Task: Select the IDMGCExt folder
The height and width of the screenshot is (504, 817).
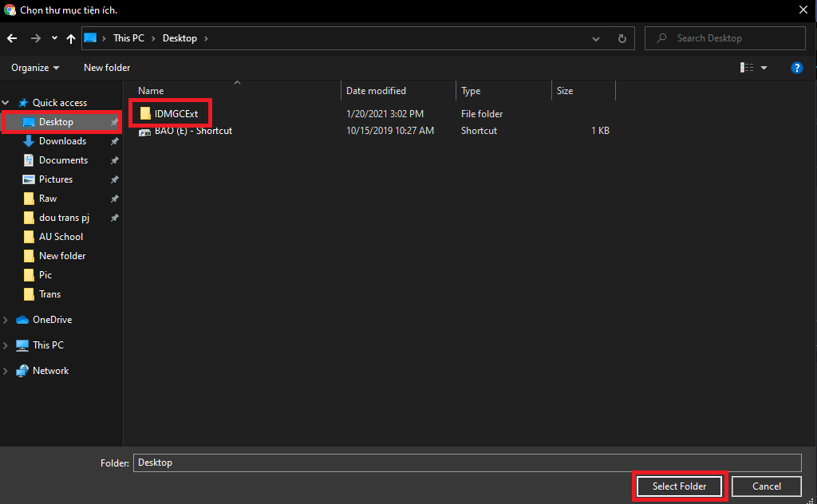Action: coord(176,113)
